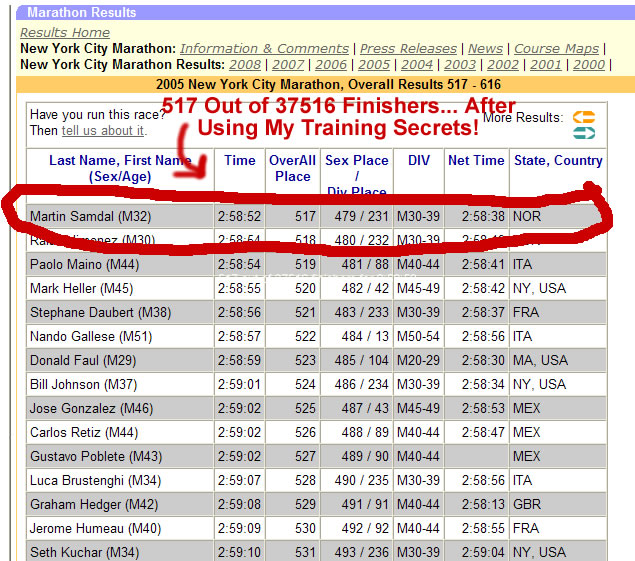
Task: Click the M45-49 division for Mark Heller
Action: tap(418, 288)
